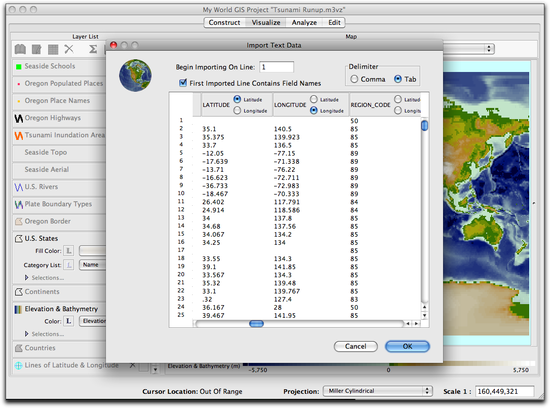The width and height of the screenshot is (550, 408).
Task: Click the X delete icon in Layer List toolbar
Action: point(69,49)
